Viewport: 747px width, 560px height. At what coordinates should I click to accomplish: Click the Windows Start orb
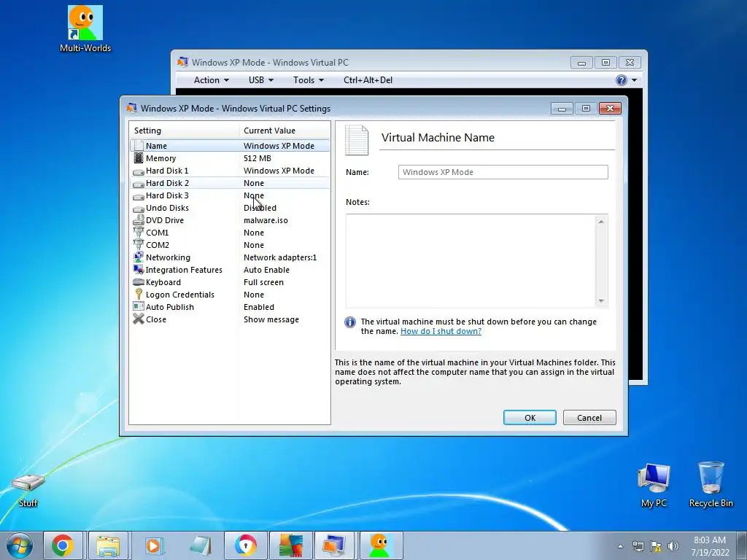click(20, 545)
